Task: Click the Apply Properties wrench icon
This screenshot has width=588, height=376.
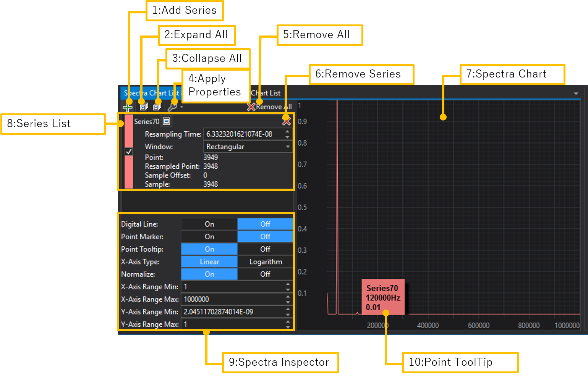Action: tap(172, 107)
